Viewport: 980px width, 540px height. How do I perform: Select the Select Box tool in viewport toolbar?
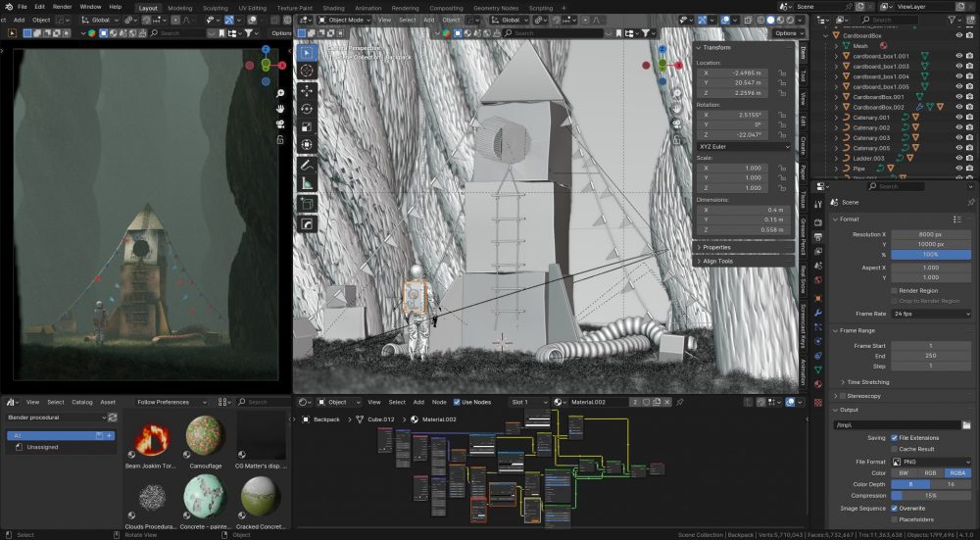306,53
